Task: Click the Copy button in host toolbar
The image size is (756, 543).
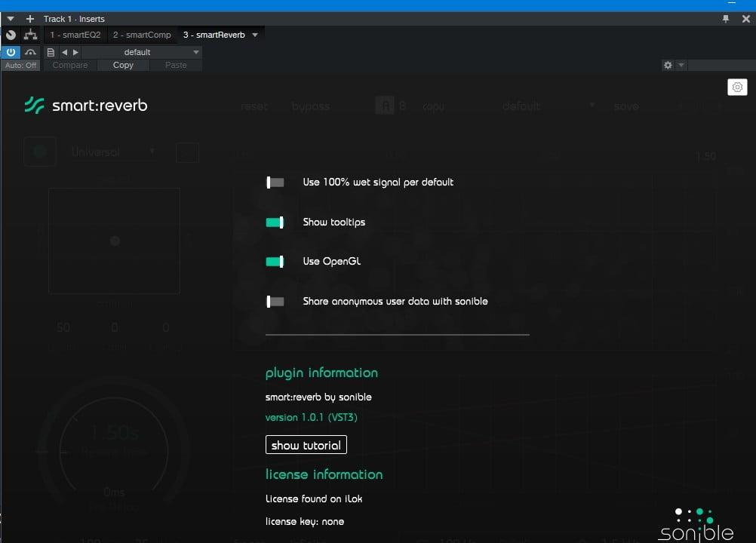Action: pos(124,65)
